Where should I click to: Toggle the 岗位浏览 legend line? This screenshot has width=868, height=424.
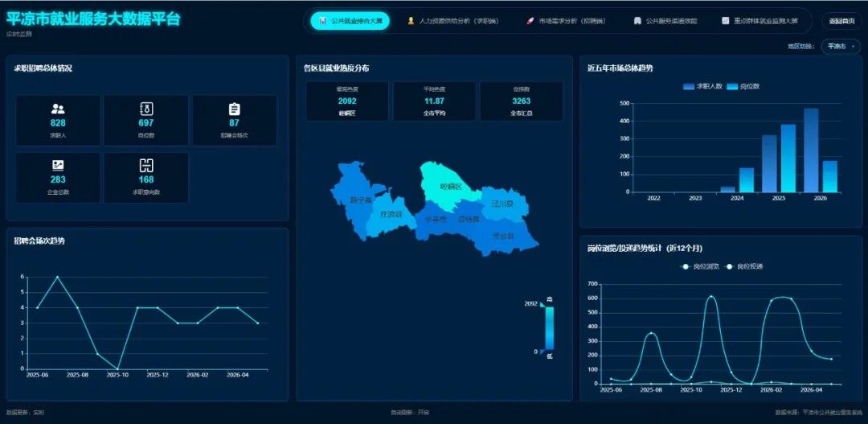700,266
